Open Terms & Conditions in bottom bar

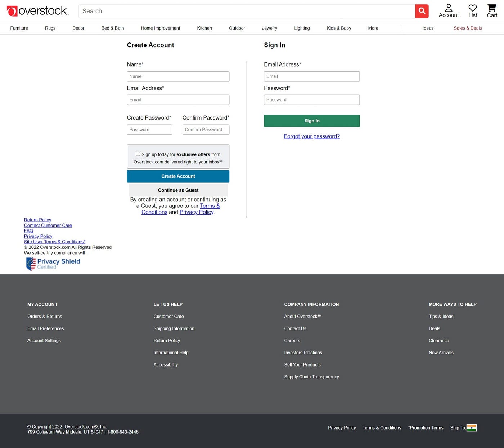click(382, 428)
